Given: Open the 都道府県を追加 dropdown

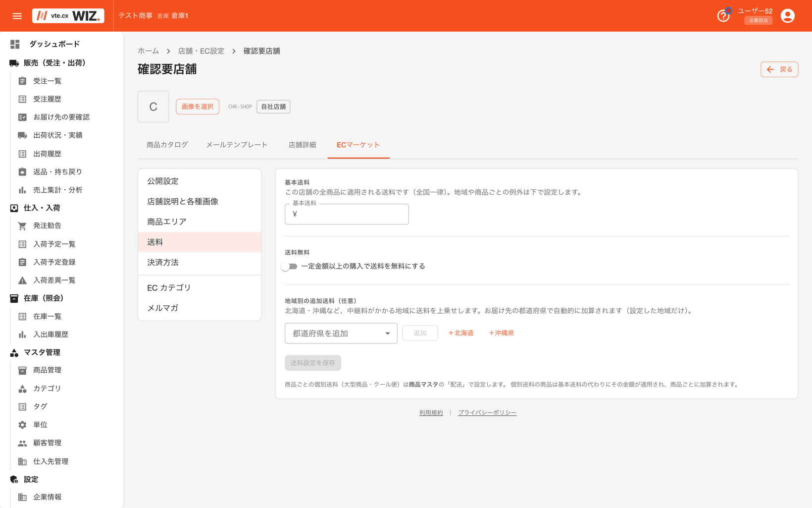Looking at the screenshot, I should (x=341, y=334).
